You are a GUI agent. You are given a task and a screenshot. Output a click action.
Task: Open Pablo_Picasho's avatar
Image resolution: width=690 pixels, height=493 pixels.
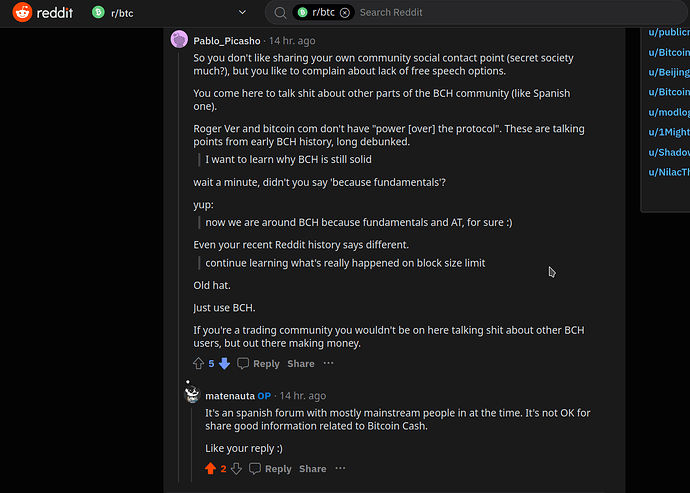click(179, 40)
